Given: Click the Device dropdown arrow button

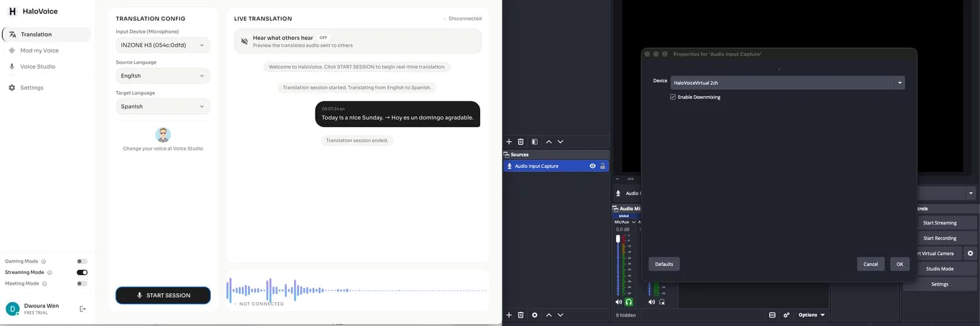Looking at the screenshot, I should 900,83.
